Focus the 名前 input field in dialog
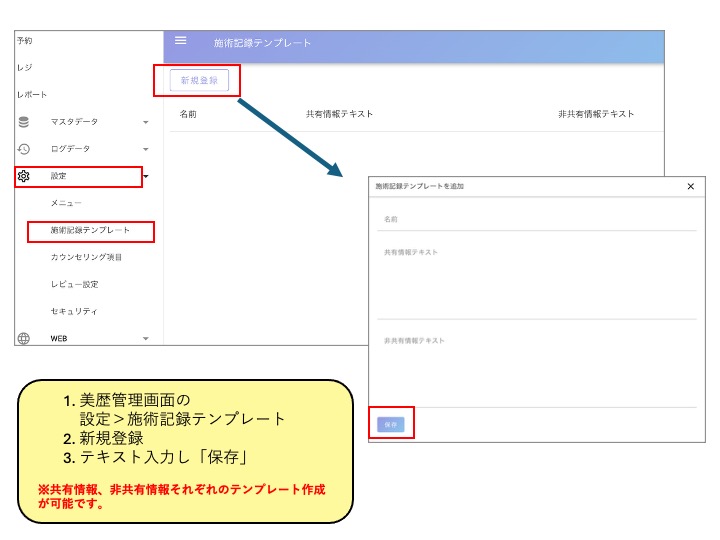720x540 pixels. 538,219
